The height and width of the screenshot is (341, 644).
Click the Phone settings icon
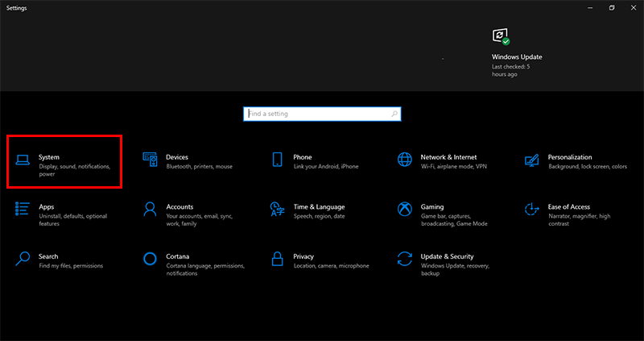tap(277, 160)
